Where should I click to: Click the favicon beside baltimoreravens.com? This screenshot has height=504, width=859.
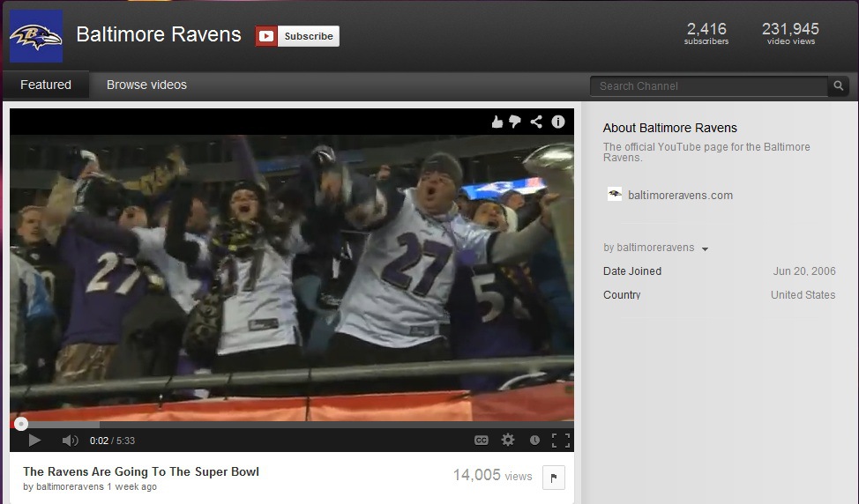point(615,194)
